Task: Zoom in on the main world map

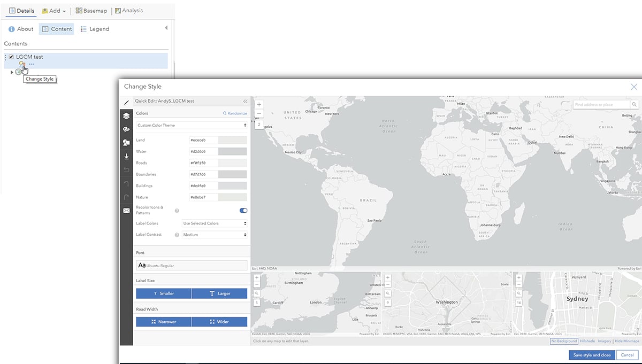Action: click(x=259, y=105)
